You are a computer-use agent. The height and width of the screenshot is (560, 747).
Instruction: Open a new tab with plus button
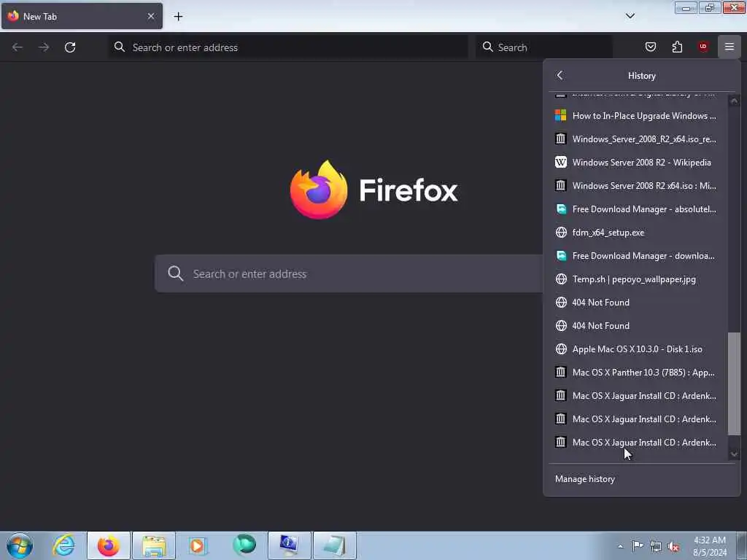(x=178, y=17)
